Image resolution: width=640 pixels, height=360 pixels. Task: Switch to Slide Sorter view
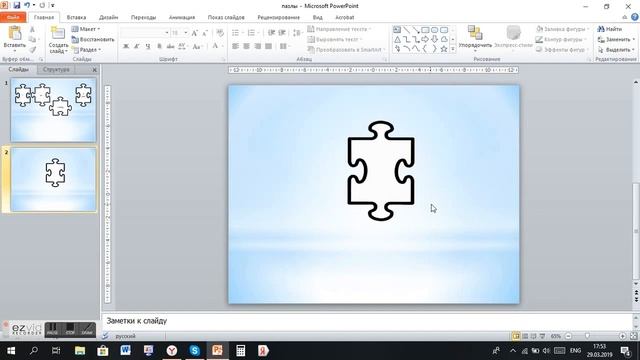point(525,336)
